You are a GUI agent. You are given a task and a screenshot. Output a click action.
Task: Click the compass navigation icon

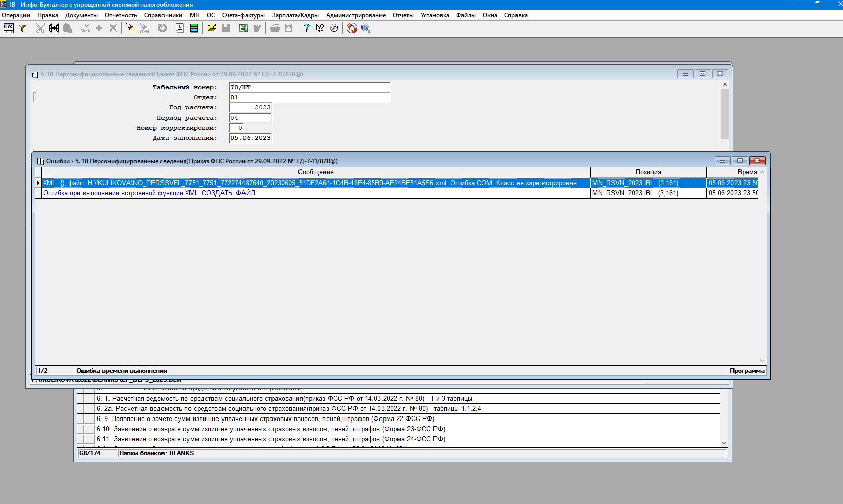click(334, 29)
